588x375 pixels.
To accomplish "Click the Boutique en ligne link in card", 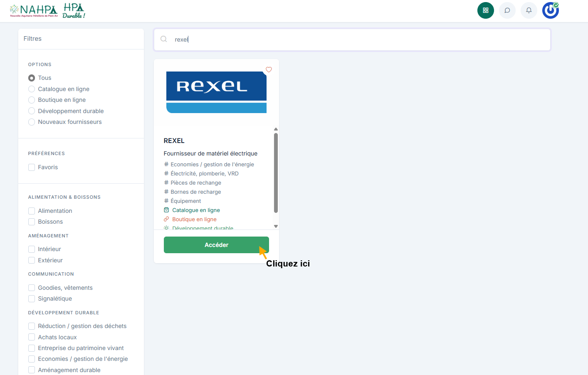I will (194, 219).
